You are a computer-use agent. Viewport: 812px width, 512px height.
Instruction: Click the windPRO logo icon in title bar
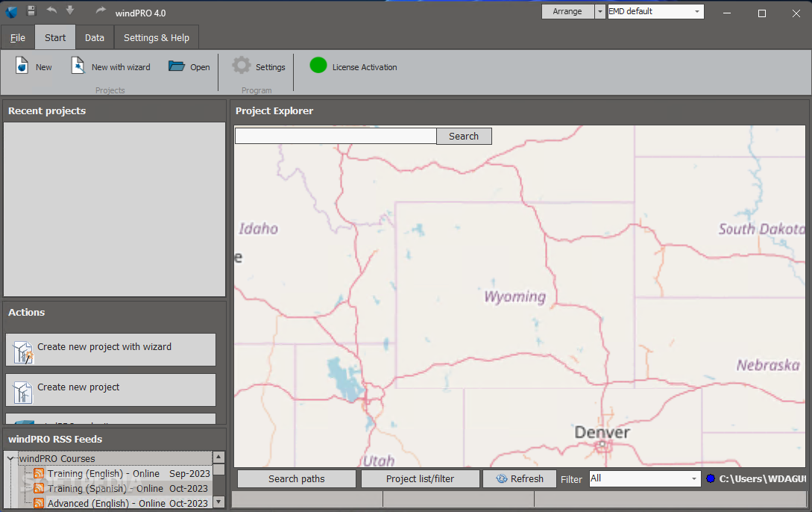[11, 11]
